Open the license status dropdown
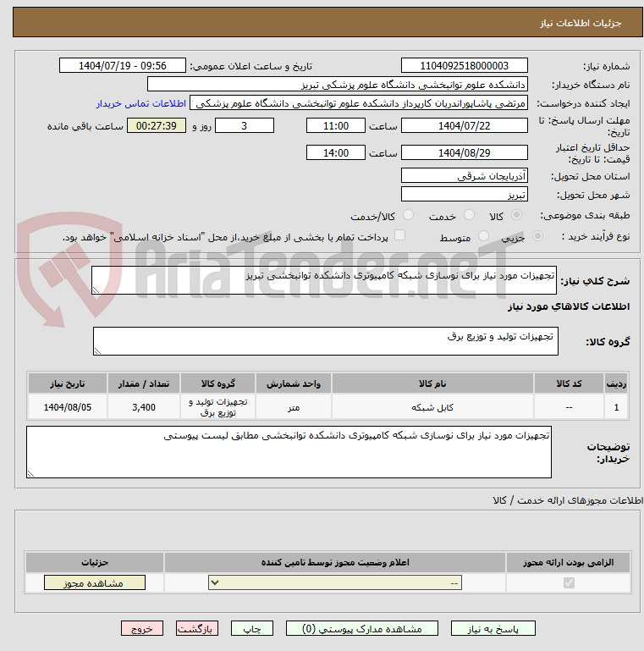 click(335, 583)
